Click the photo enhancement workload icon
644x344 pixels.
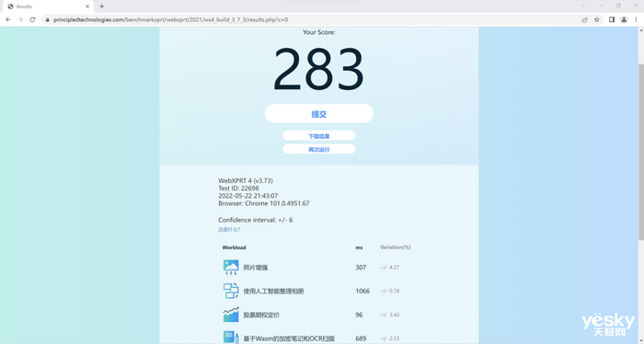click(x=231, y=268)
